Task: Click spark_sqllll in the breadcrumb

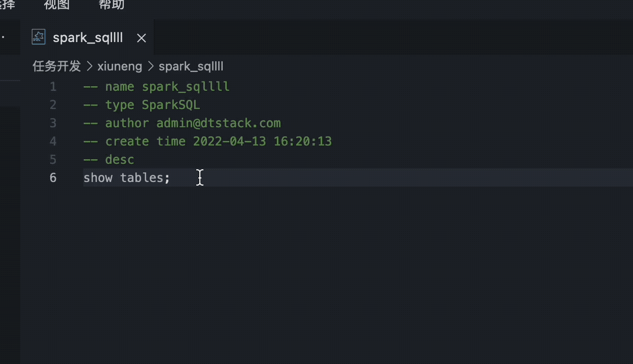Action: tap(191, 66)
